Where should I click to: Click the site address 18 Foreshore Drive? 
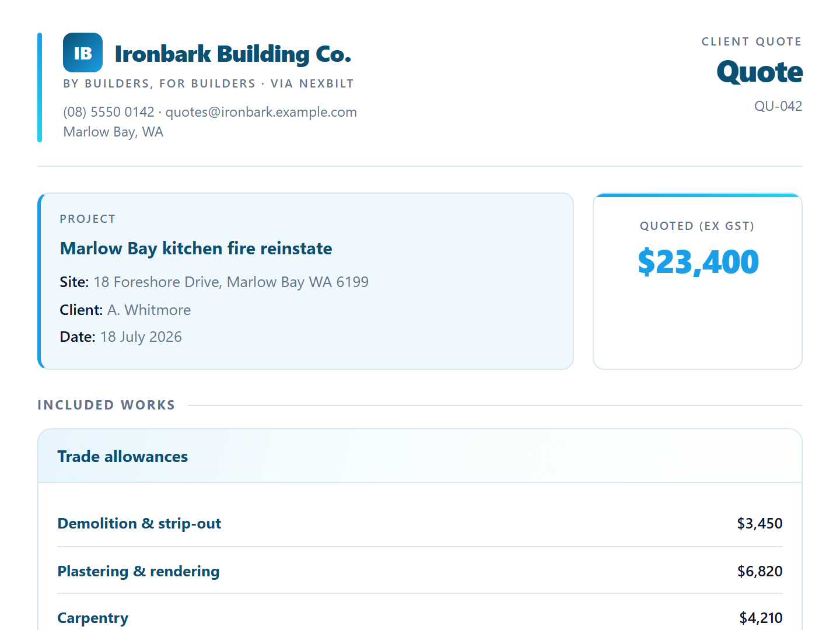pyautogui.click(x=231, y=282)
